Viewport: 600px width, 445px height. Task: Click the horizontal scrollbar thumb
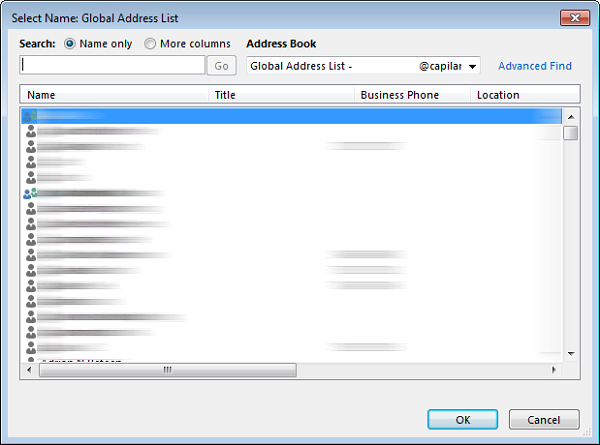(166, 369)
